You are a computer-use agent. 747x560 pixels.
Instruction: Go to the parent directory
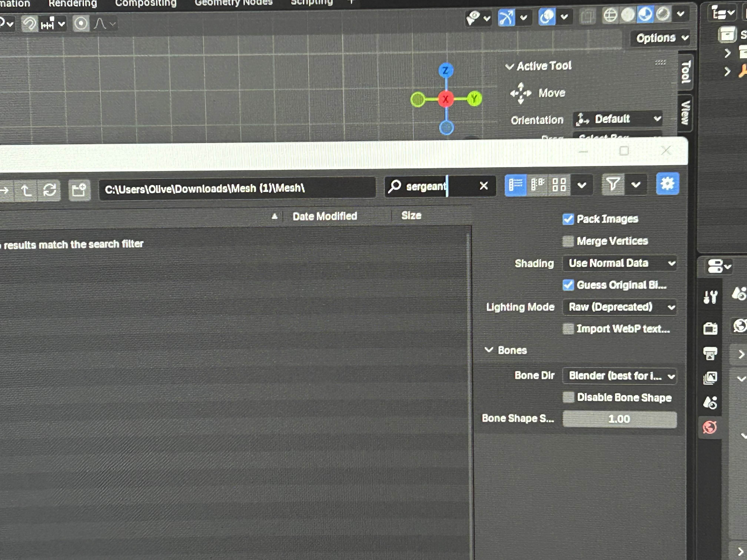pos(26,190)
